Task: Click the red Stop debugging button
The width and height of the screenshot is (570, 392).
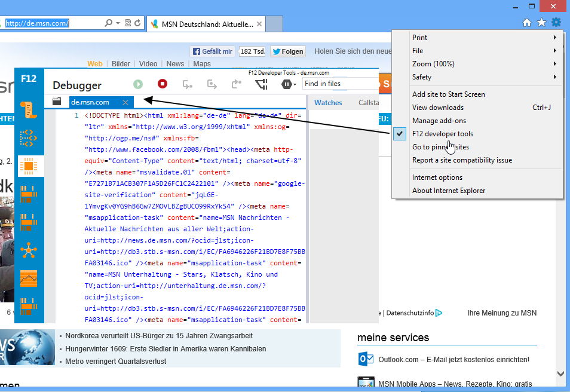Action: tap(163, 84)
